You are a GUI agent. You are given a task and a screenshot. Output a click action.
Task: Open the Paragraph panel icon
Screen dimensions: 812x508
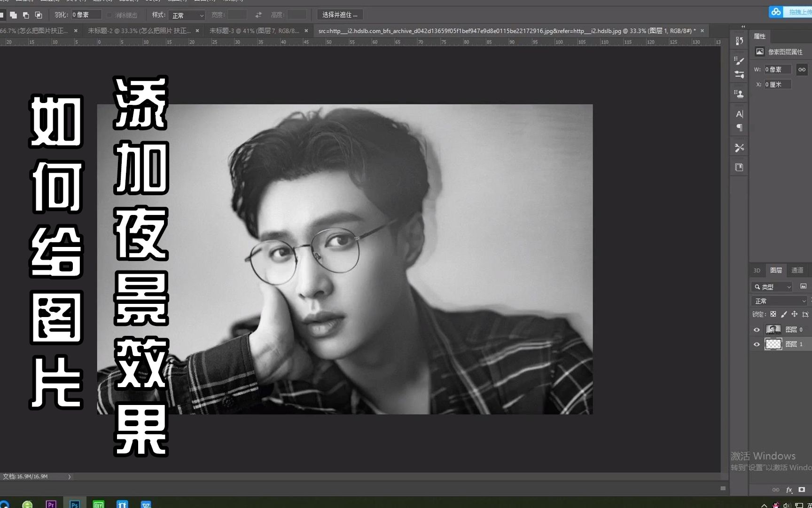[x=739, y=127]
